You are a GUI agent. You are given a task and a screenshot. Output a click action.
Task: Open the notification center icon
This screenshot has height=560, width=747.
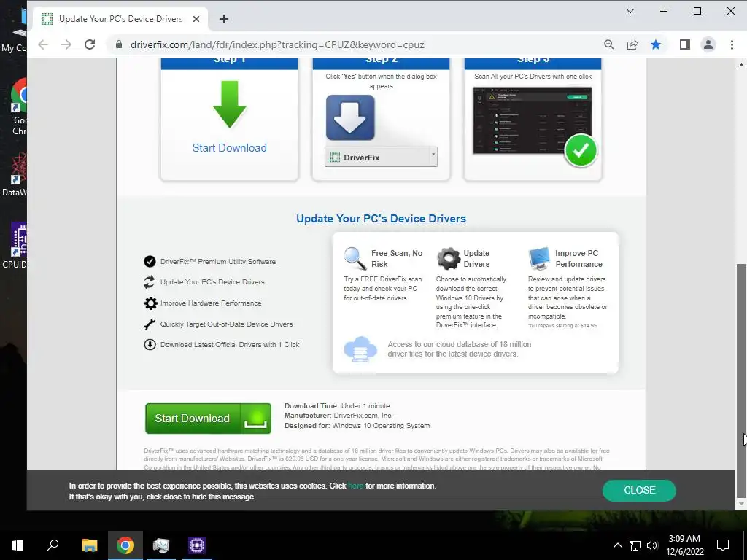[x=723, y=545]
